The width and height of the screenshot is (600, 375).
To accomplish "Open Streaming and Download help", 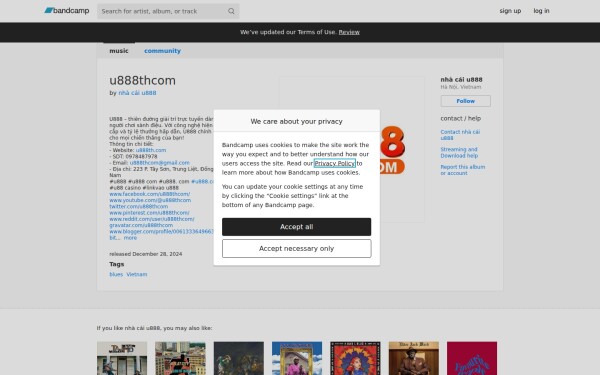I will click(459, 152).
